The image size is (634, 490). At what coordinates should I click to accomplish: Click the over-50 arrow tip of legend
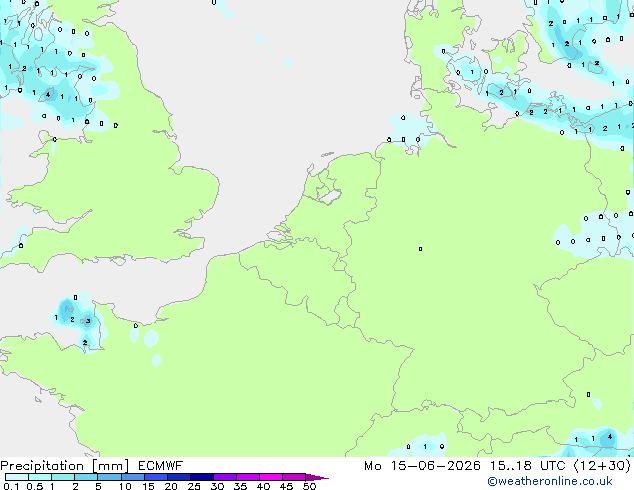(x=317, y=478)
